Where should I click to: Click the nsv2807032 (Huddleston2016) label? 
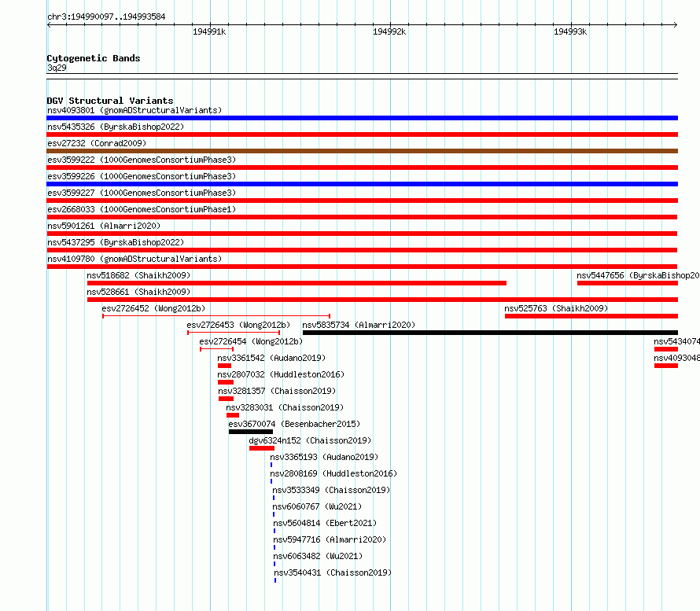[281, 374]
